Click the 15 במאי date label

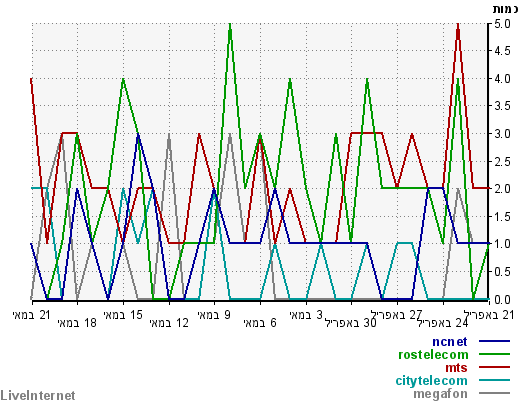click(123, 315)
